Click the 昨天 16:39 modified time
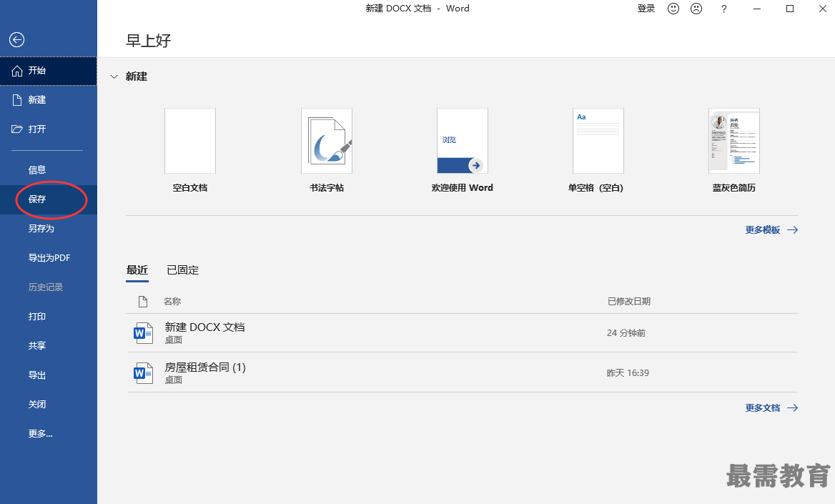Image resolution: width=835 pixels, height=504 pixels. tap(628, 373)
